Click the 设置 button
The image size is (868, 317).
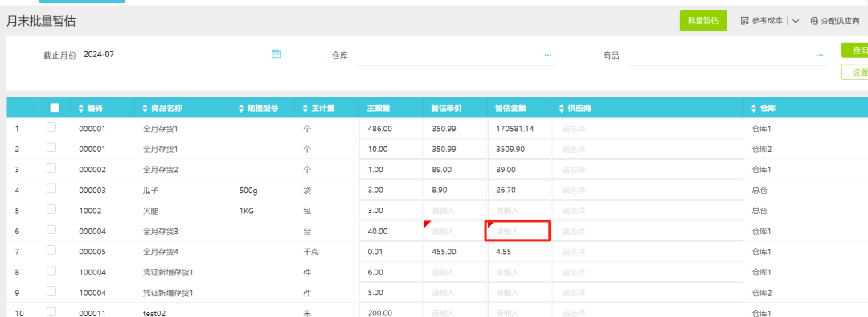click(x=855, y=72)
